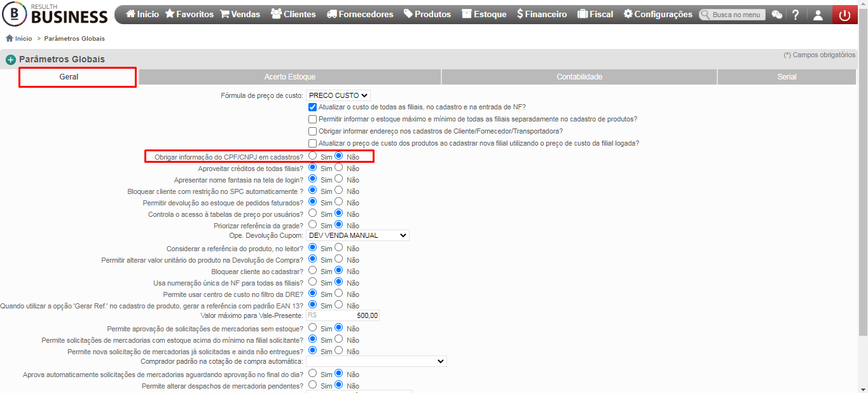Expand the Ope. Devolução Cupom dropdown
Image resolution: width=868 pixels, height=393 pixels.
pos(357,235)
